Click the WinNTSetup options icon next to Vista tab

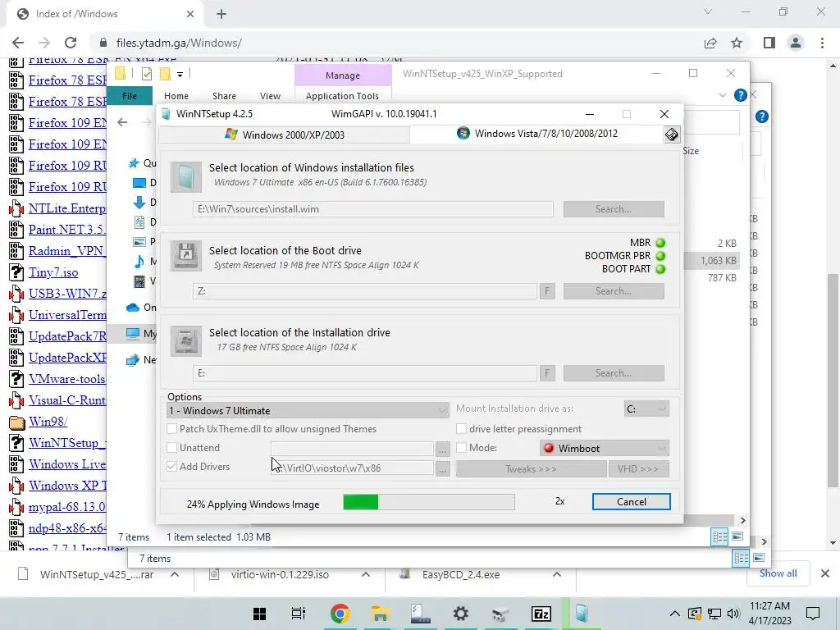point(671,135)
